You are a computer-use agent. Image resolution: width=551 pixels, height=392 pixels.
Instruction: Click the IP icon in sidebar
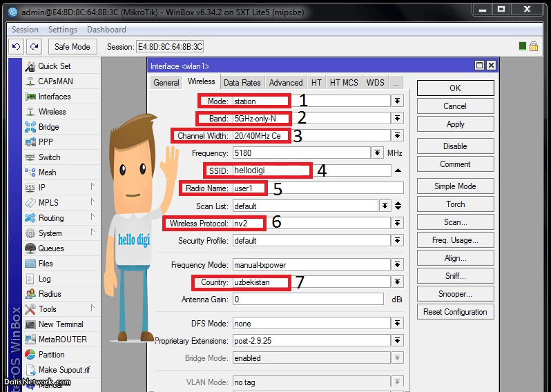30,188
